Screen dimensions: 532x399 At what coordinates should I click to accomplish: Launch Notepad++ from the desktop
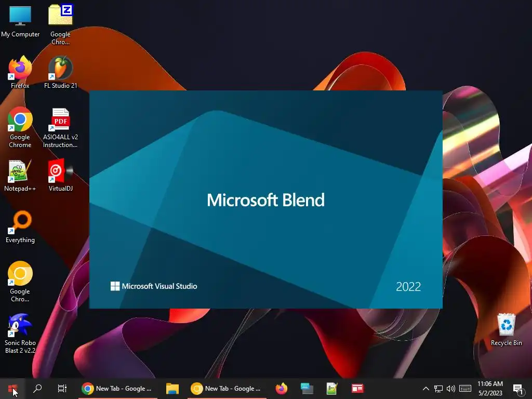pos(20,176)
